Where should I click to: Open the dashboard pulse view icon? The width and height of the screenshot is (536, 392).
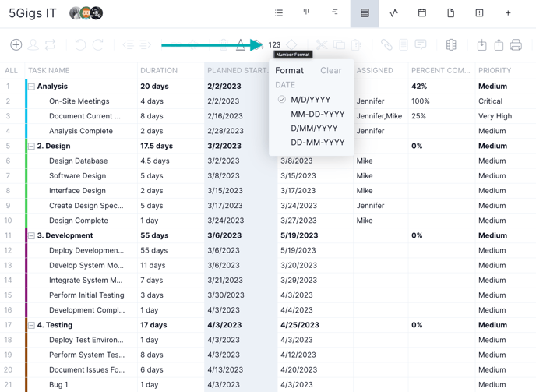pyautogui.click(x=393, y=13)
